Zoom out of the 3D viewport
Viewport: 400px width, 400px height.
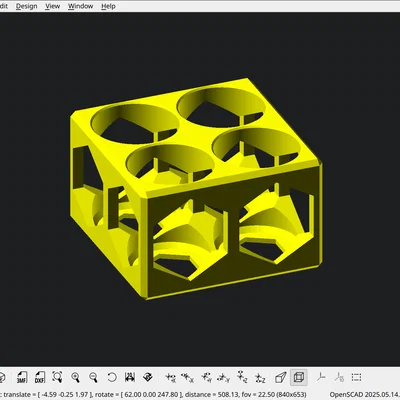[94, 377]
